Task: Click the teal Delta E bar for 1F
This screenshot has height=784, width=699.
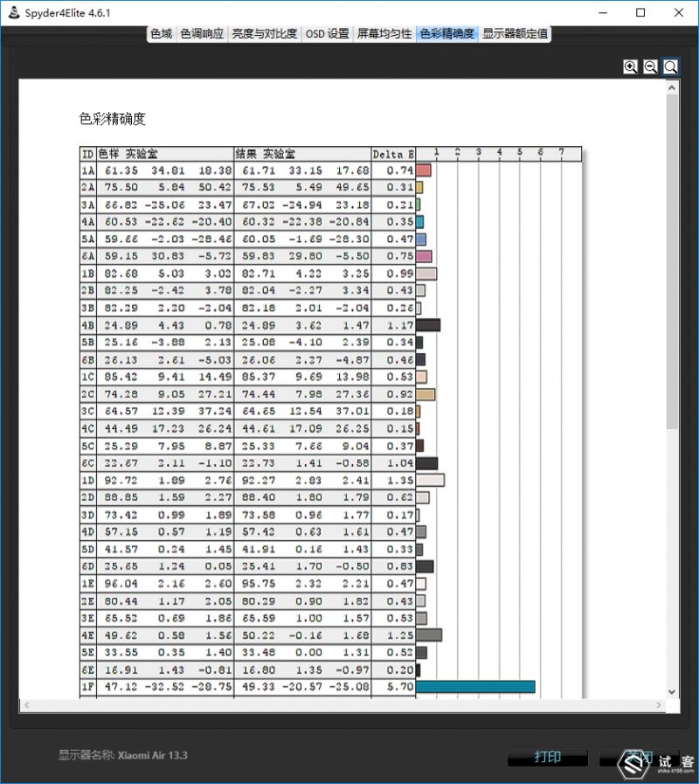Action: [x=475, y=686]
